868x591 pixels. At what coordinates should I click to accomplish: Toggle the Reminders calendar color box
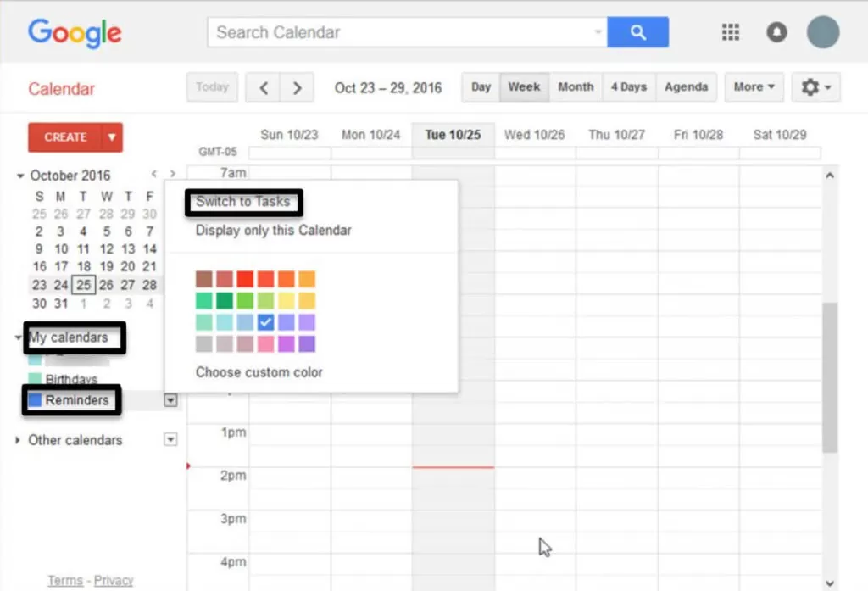(x=35, y=400)
